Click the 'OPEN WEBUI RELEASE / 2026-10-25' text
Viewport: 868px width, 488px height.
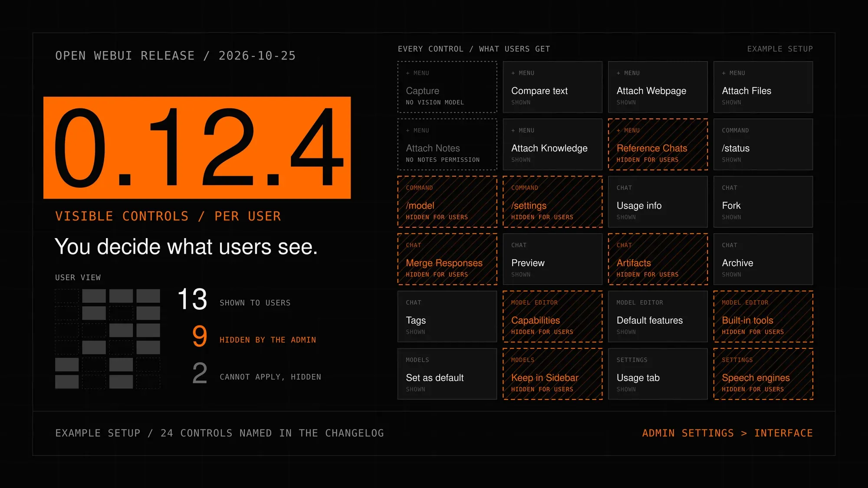pyautogui.click(x=175, y=56)
